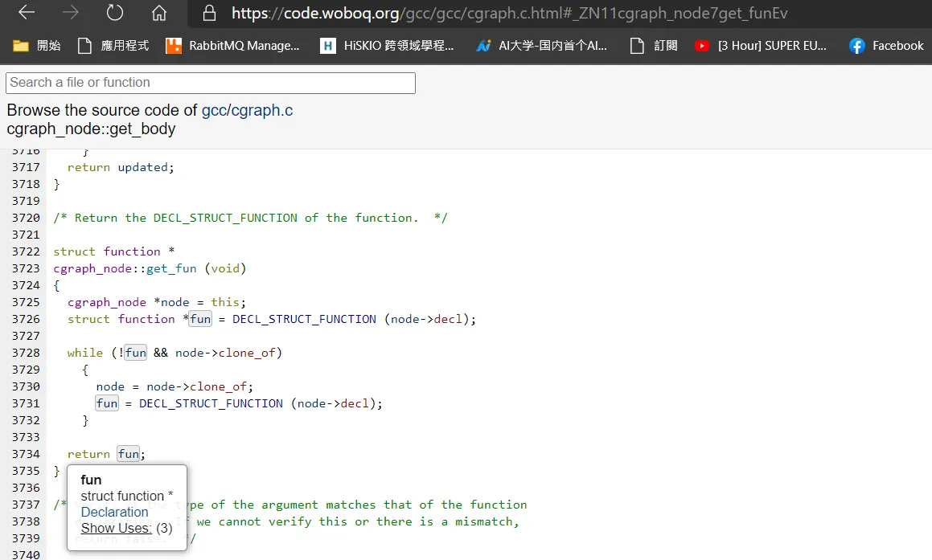Go back with the browser back arrow
This screenshot has width=932, height=560.
[27, 13]
